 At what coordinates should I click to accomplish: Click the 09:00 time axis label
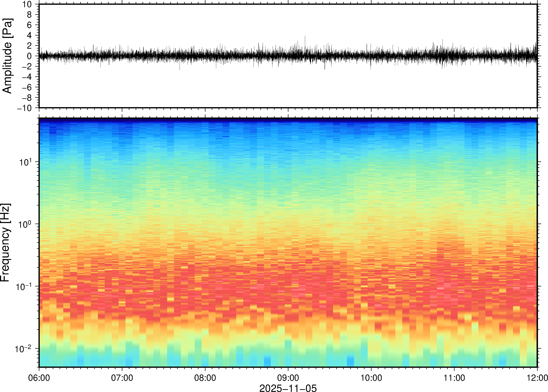click(x=288, y=378)
